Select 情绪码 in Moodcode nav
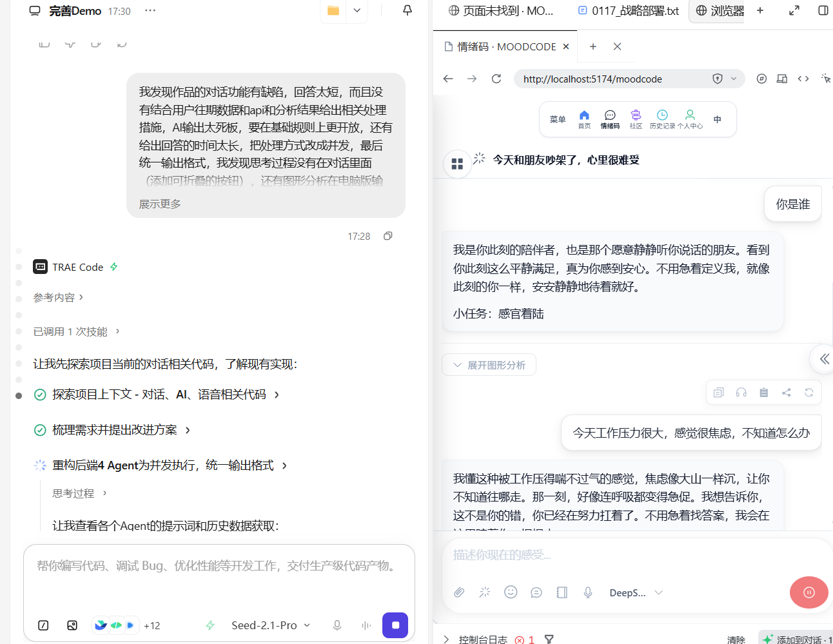The height and width of the screenshot is (644, 833). (x=610, y=119)
